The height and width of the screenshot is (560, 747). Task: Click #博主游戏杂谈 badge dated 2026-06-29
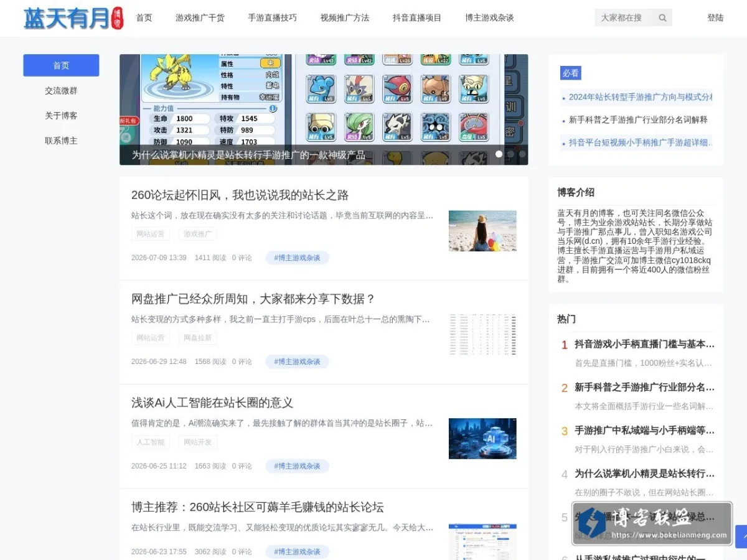click(x=297, y=362)
